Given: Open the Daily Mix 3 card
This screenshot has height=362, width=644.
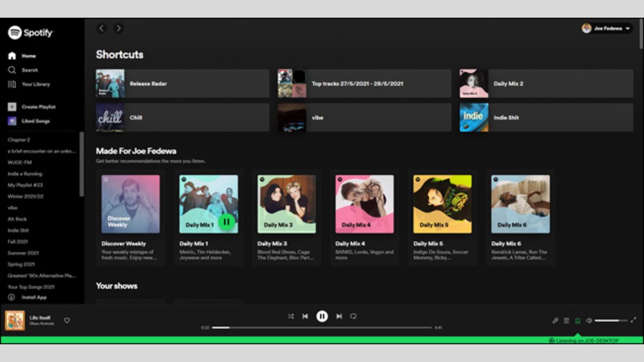Looking at the screenshot, I should 287,217.
